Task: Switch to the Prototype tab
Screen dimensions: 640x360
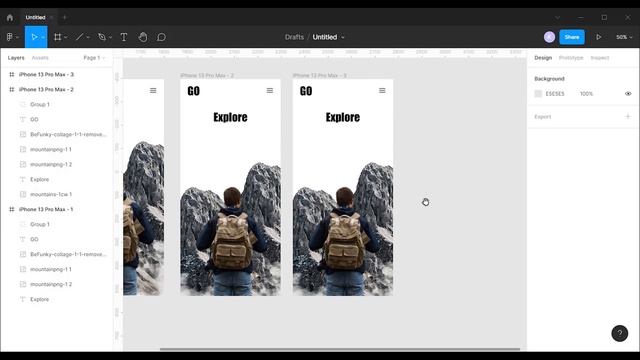Action: point(571,58)
